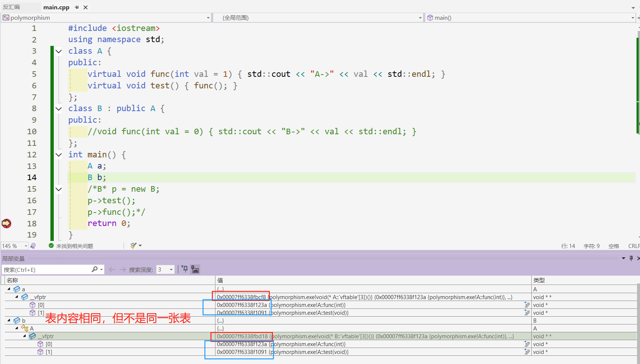Open the code cleanup dropdown arrow

point(140,245)
